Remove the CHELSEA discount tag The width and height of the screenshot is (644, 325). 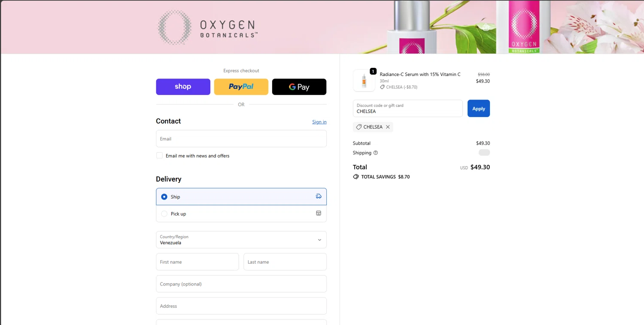tap(388, 127)
